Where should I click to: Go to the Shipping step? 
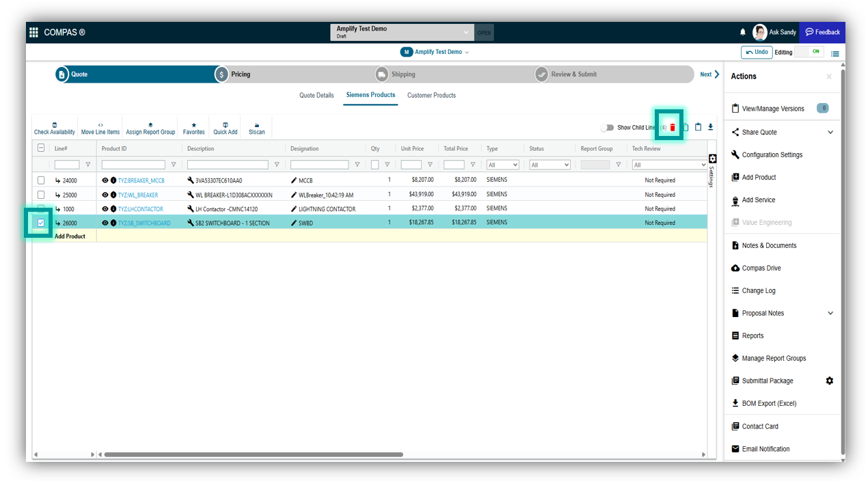click(396, 74)
